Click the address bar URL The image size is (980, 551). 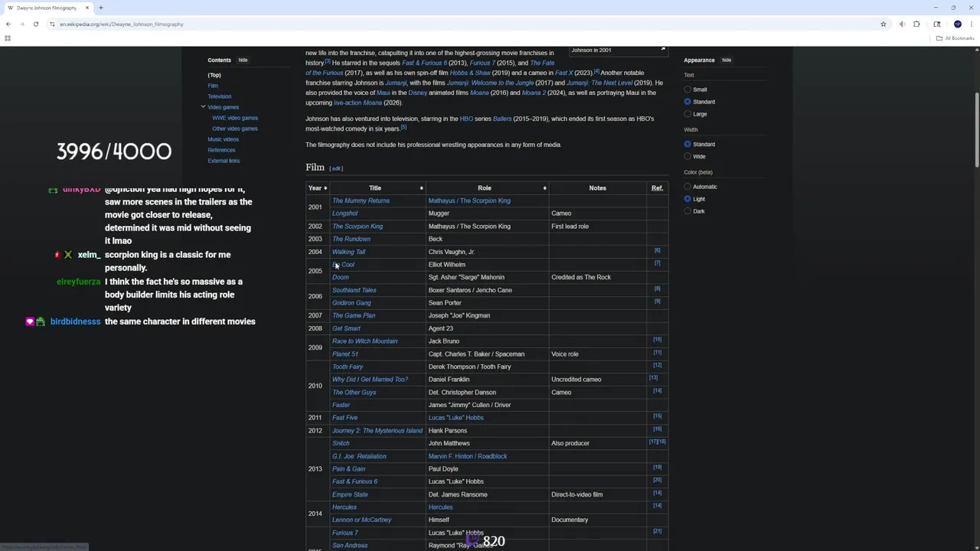point(122,24)
